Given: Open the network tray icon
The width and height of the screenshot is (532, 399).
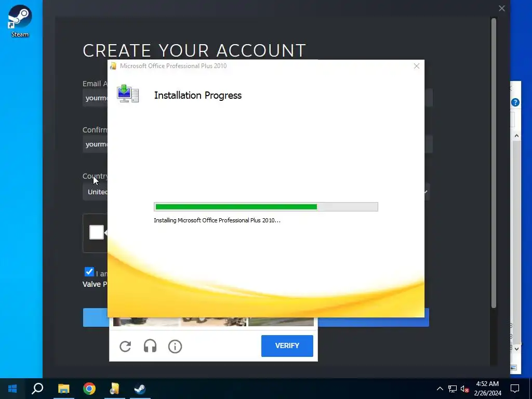Looking at the screenshot, I should tap(453, 389).
